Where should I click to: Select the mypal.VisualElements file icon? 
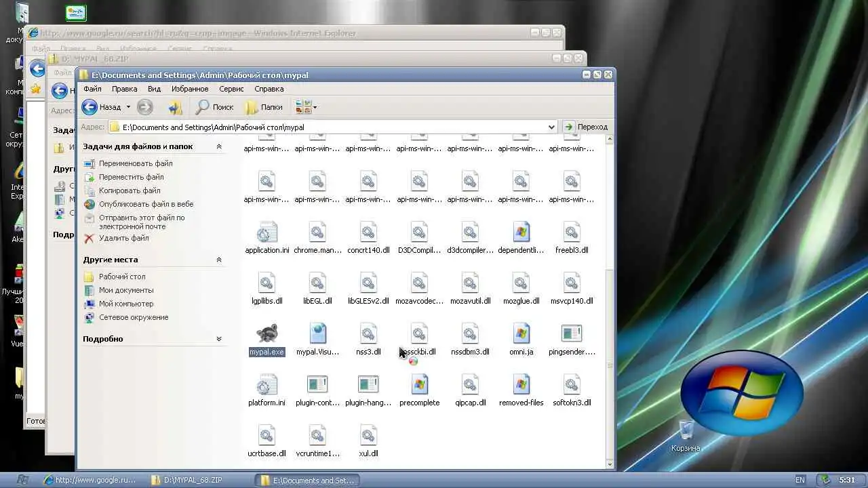tap(317, 333)
